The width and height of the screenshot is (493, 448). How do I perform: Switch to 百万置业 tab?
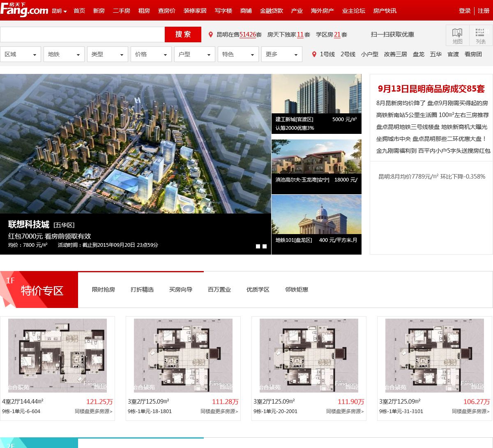coord(219,289)
